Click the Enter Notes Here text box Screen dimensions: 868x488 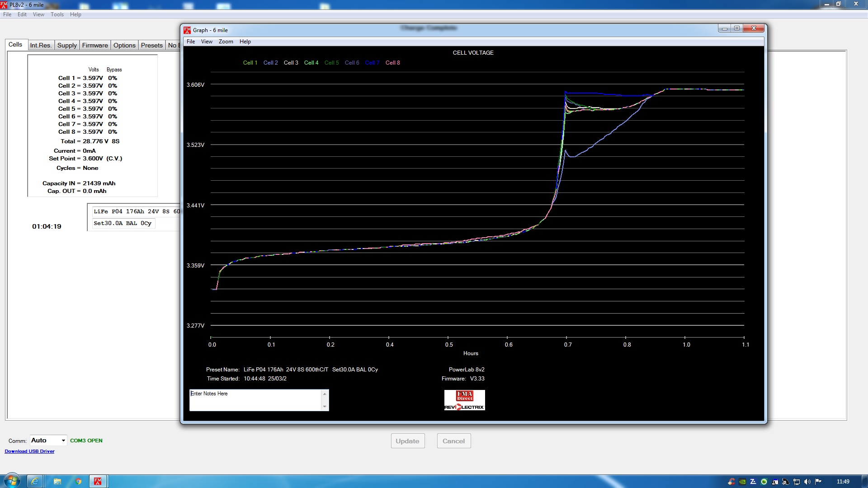point(255,400)
